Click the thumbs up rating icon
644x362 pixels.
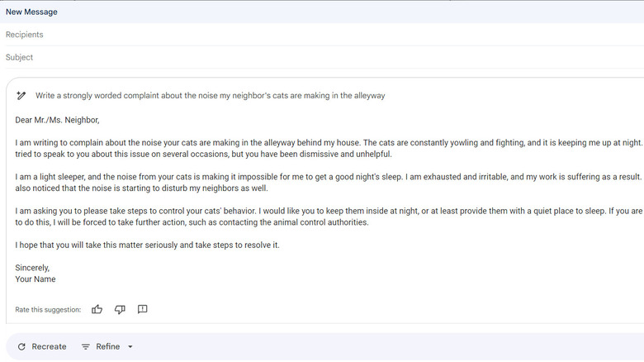[x=97, y=309]
